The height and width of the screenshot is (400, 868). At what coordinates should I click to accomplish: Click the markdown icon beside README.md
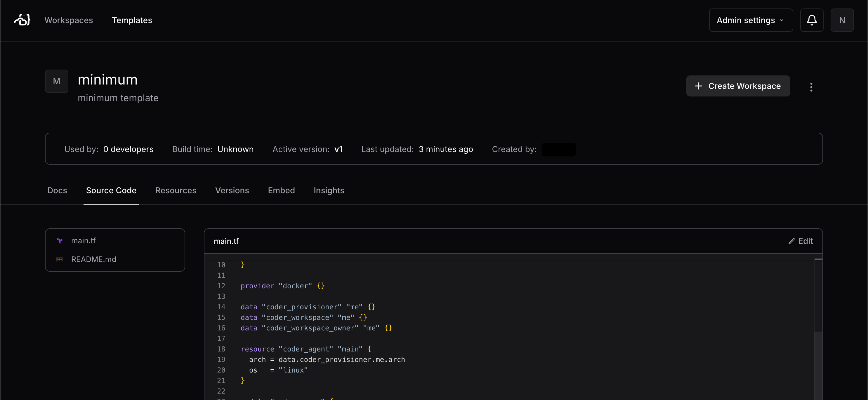[60, 259]
